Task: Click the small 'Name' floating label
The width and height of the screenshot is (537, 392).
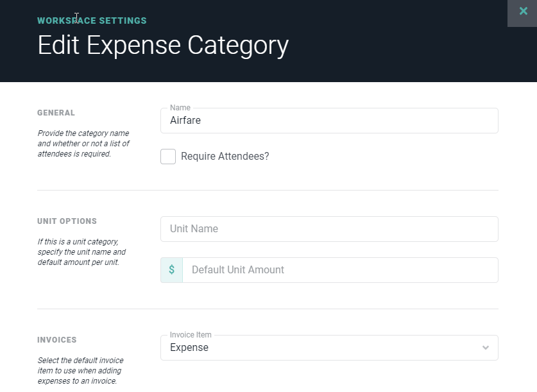Action: point(180,108)
